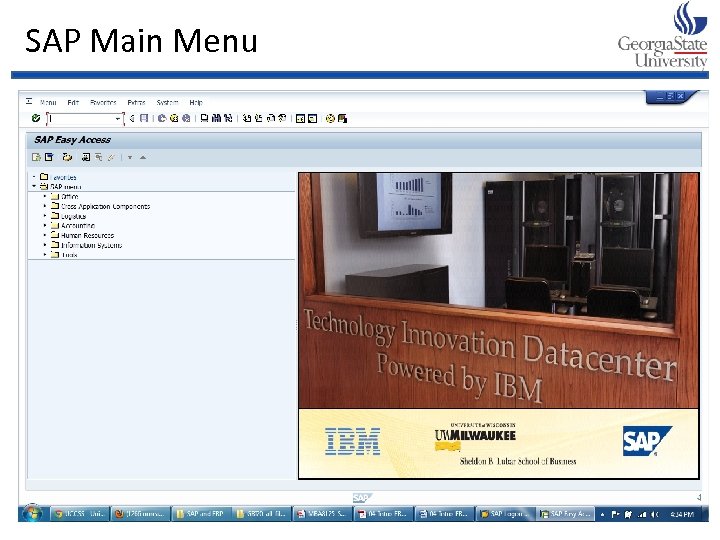Click the Change Favorites pencil icon
720x540 pixels.
point(111,157)
